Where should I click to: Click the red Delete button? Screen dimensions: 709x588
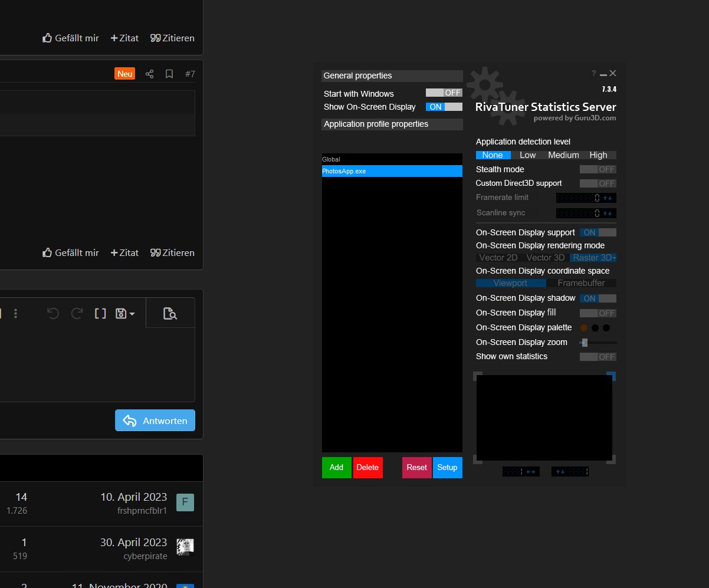368,467
